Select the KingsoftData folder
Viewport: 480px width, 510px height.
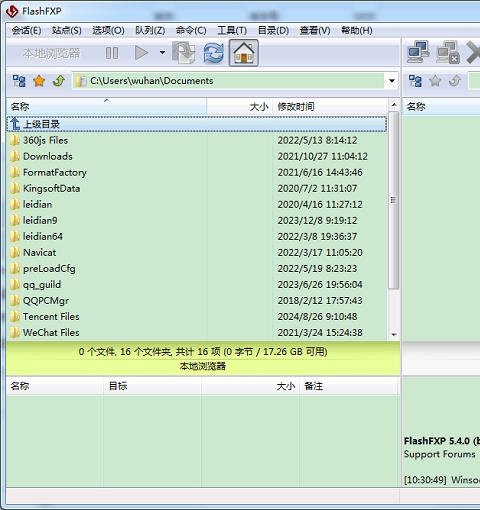point(197,188)
